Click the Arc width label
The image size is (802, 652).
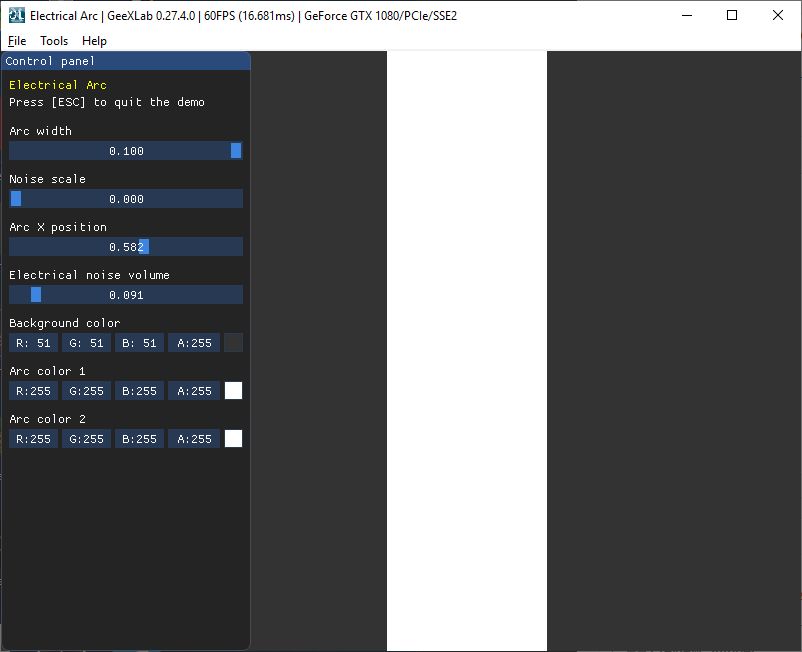point(40,131)
